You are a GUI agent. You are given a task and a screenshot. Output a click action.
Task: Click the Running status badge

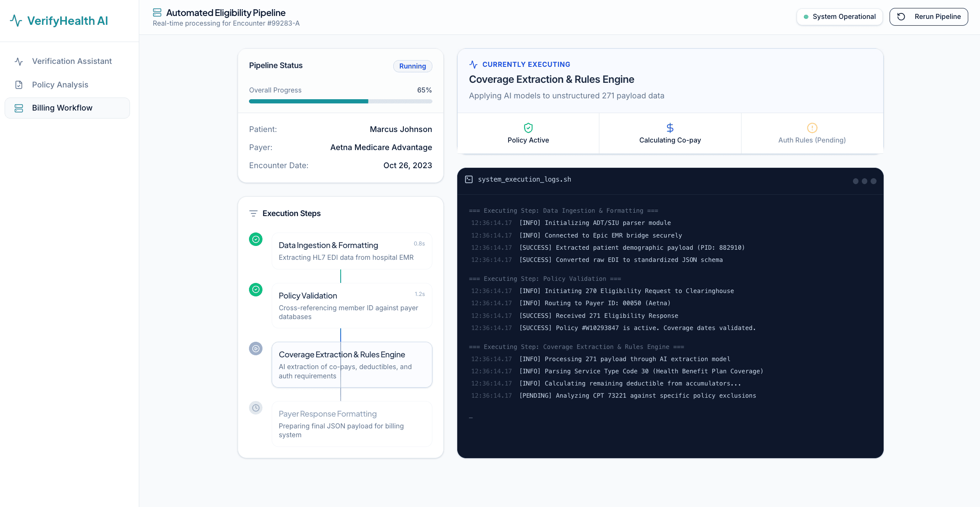pos(412,66)
